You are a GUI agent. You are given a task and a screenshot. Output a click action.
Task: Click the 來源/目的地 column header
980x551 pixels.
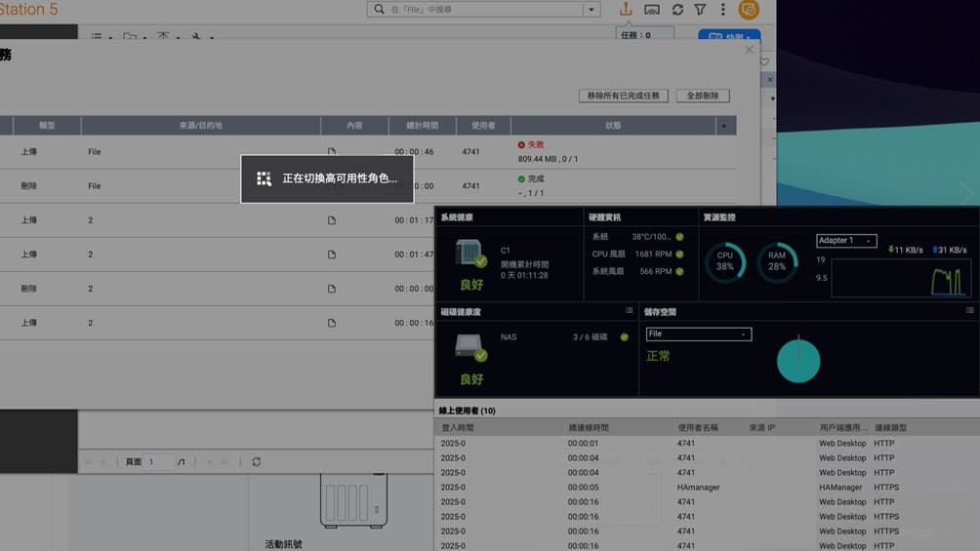(200, 126)
